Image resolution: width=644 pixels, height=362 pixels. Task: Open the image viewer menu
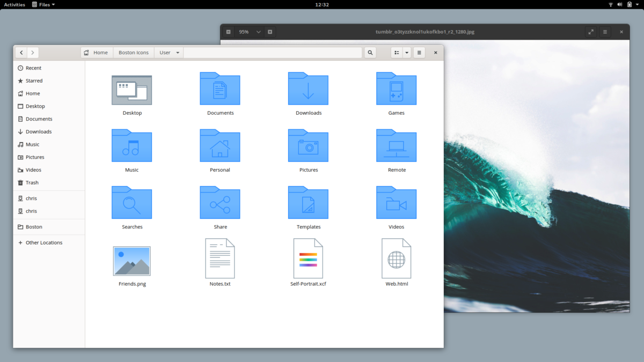click(605, 32)
